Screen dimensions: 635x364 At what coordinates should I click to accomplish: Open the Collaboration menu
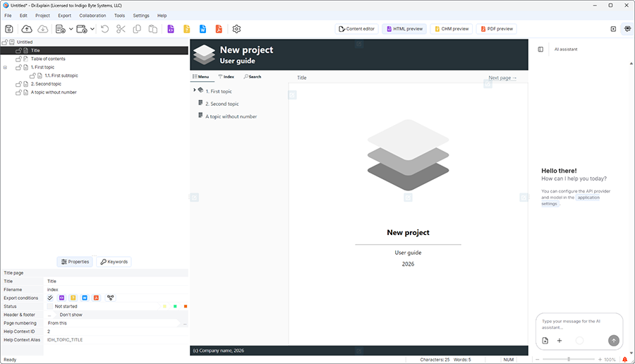92,16
